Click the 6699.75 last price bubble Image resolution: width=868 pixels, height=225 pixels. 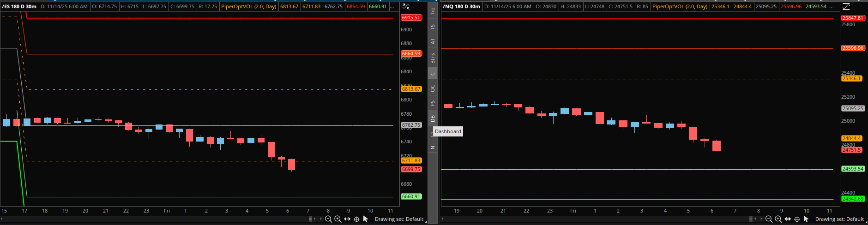[411, 169]
